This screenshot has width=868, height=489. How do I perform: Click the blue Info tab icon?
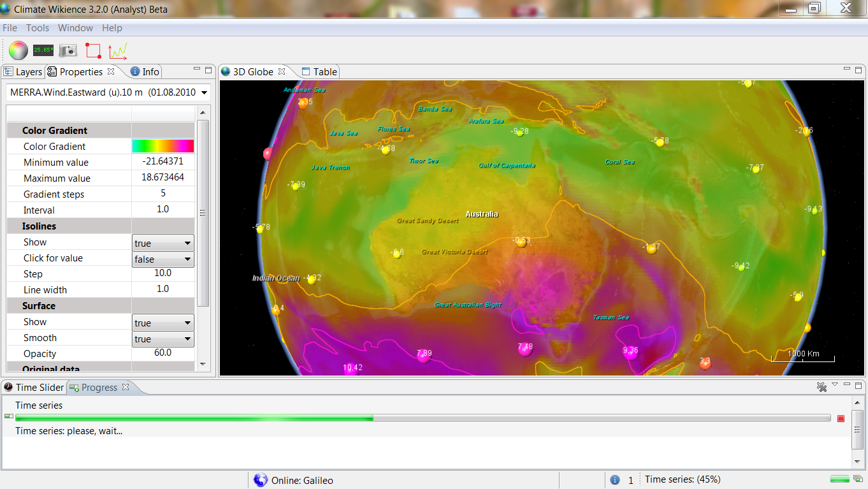(x=135, y=71)
